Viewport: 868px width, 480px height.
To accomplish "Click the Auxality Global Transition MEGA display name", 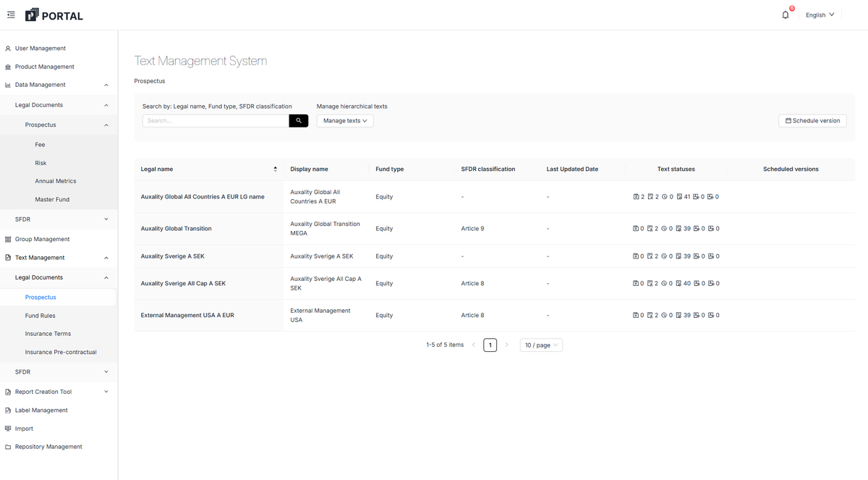I will tap(325, 229).
